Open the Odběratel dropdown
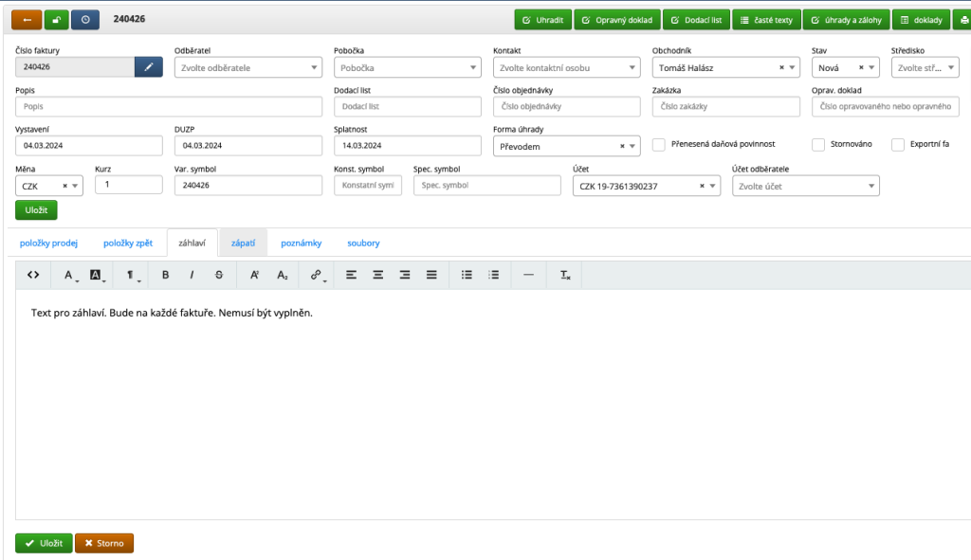The image size is (971, 560). [x=247, y=67]
